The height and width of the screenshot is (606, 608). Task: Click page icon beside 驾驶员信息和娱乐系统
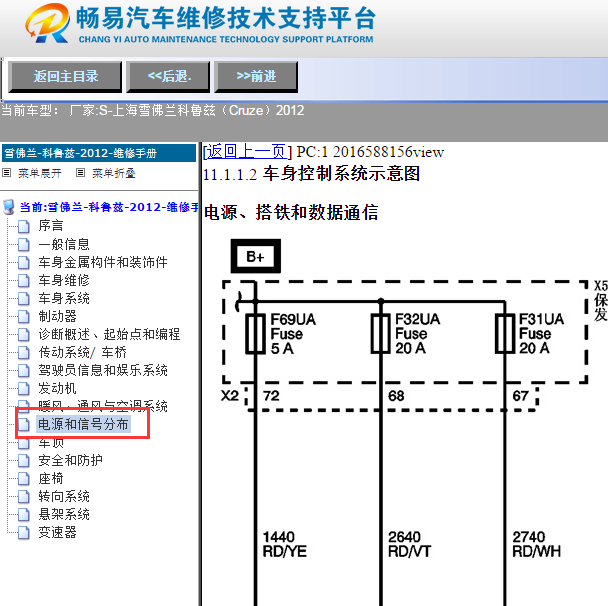[24, 370]
